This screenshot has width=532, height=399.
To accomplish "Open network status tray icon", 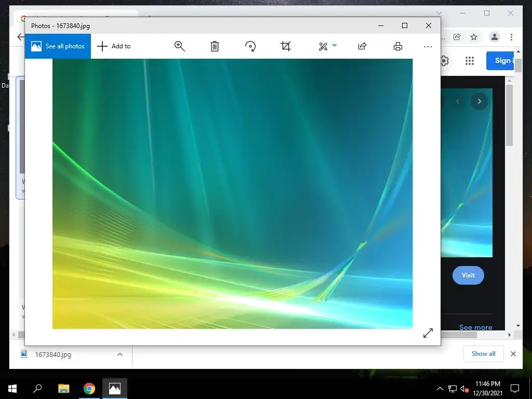I will pyautogui.click(x=453, y=389).
